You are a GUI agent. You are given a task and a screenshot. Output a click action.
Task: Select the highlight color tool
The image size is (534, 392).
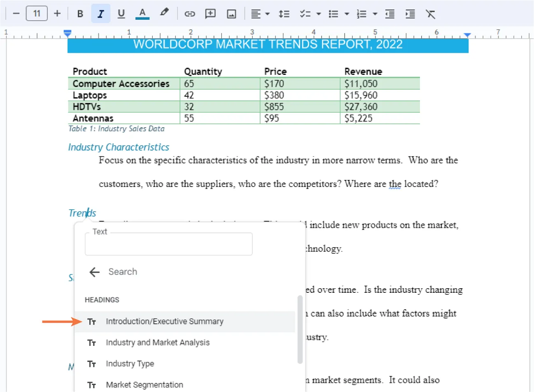[164, 14]
